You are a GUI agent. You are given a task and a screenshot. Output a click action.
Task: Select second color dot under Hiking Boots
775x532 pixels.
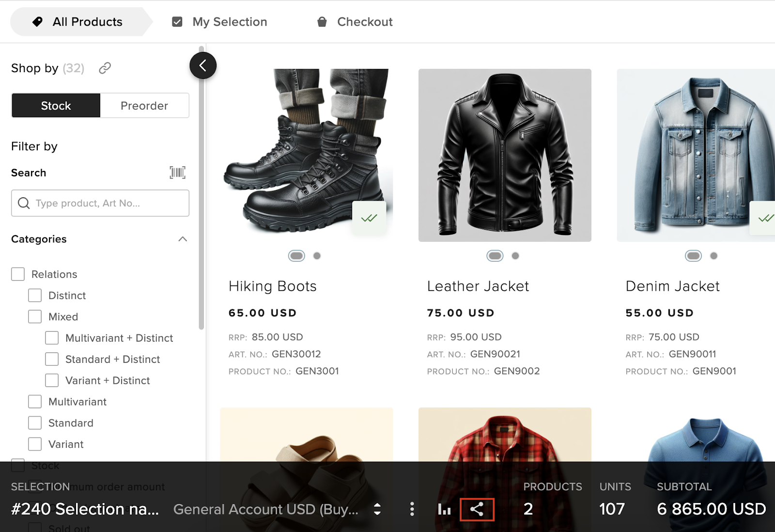pos(317,256)
